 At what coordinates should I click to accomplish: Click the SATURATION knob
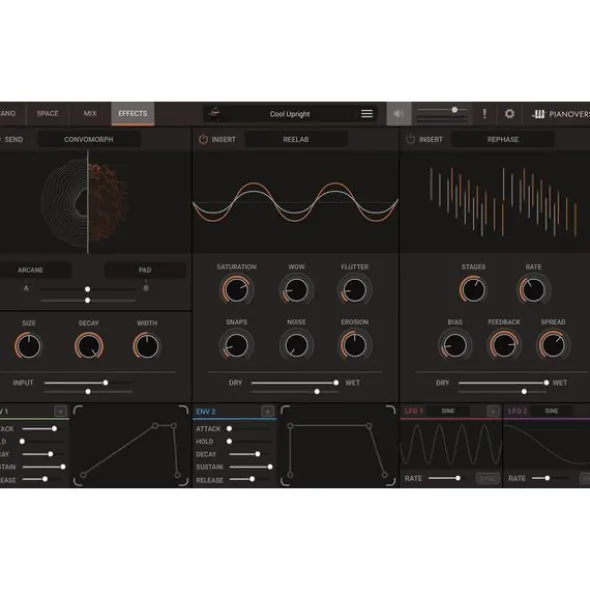236,290
